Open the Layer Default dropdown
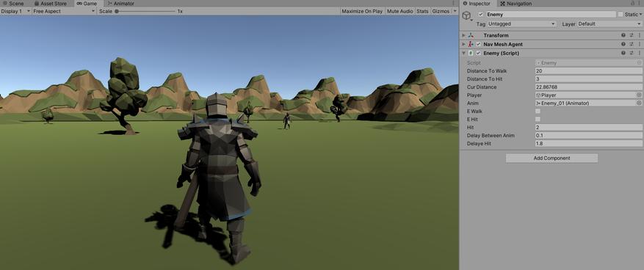The width and height of the screenshot is (644, 270). (x=609, y=24)
